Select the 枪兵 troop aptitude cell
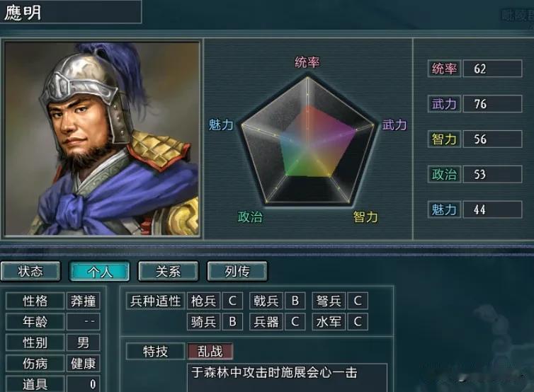 tap(204, 301)
